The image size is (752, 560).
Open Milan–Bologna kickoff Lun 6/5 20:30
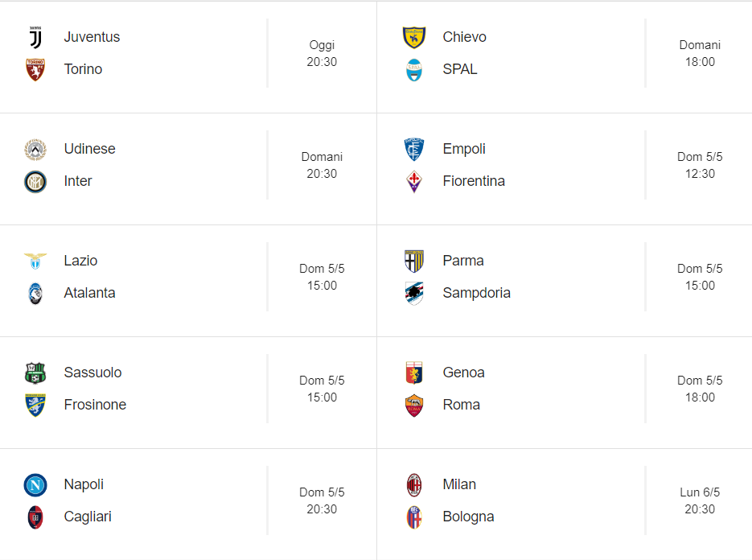coord(700,500)
